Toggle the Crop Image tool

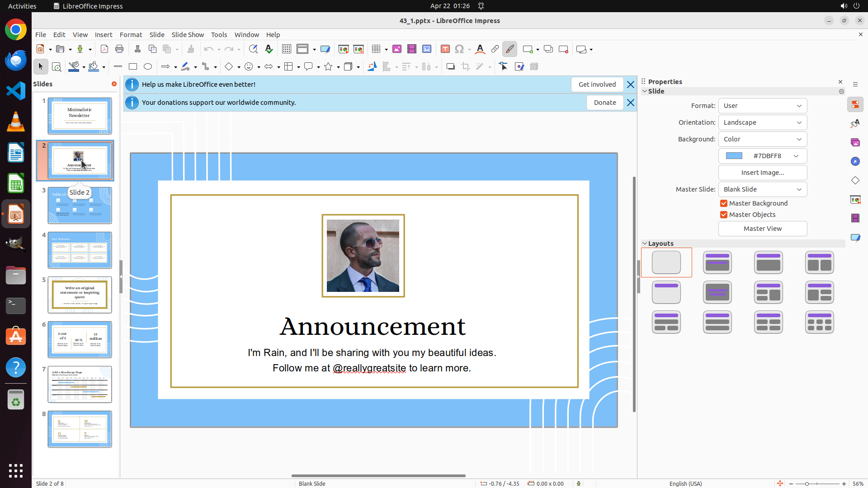pyautogui.click(x=465, y=67)
